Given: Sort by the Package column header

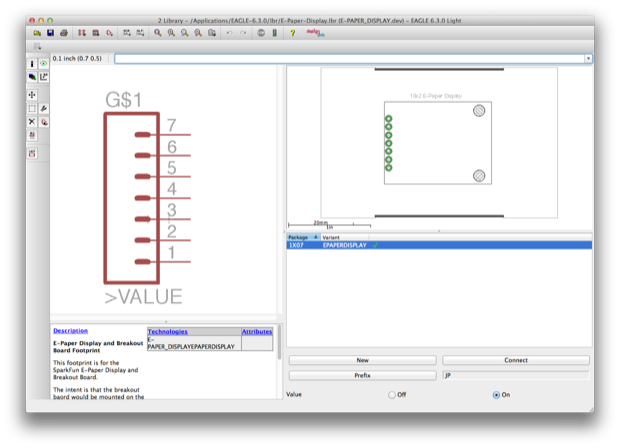Looking at the screenshot, I should coord(303,237).
